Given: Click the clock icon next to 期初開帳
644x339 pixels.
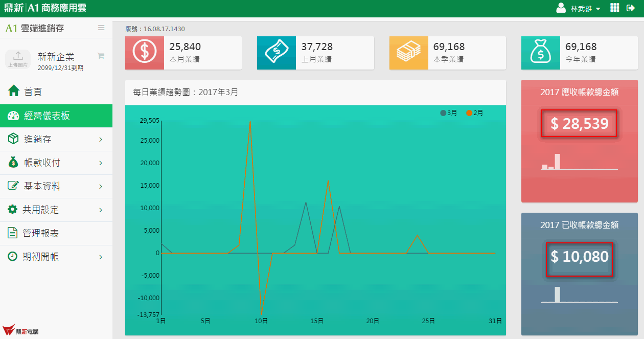Looking at the screenshot, I should (12, 256).
